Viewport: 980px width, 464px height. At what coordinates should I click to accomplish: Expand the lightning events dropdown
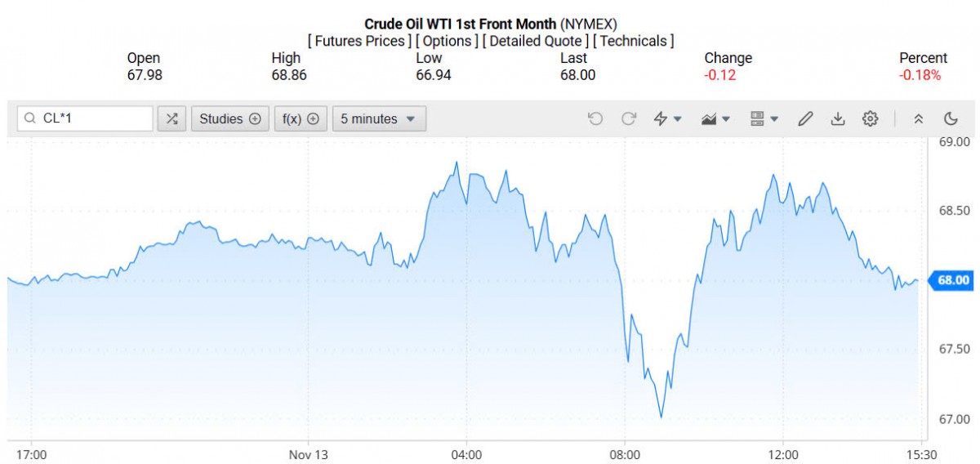tap(667, 118)
